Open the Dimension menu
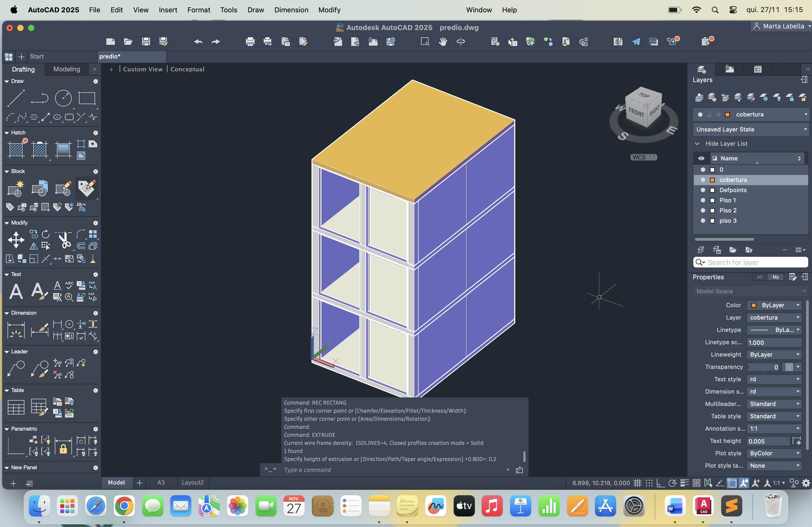 click(x=291, y=10)
